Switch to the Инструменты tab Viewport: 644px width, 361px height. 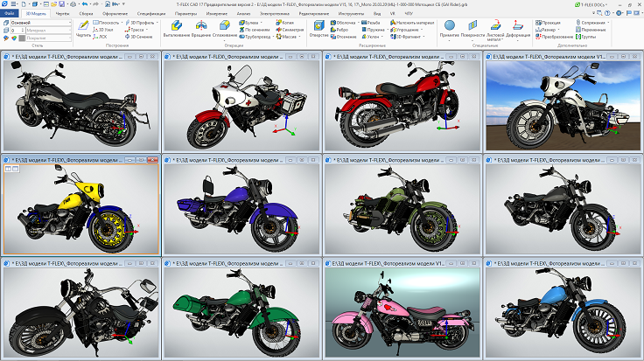(351, 13)
